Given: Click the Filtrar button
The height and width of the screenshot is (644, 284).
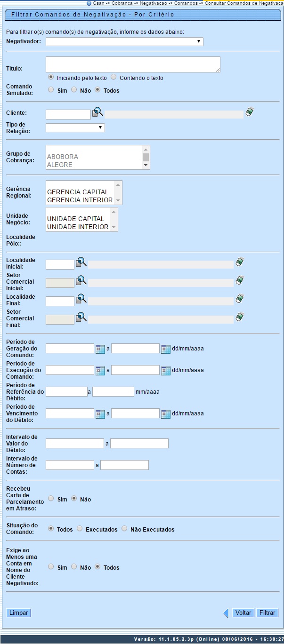Looking at the screenshot, I should pos(267,613).
